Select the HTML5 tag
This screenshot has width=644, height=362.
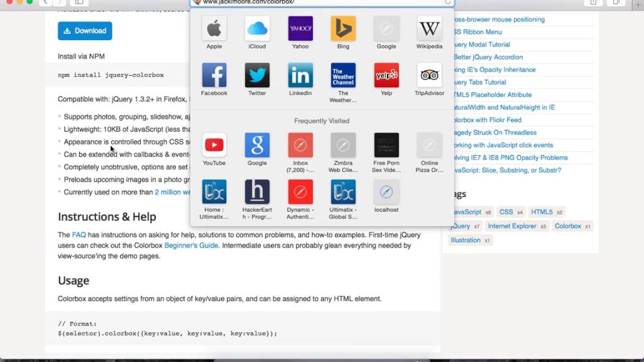546,212
